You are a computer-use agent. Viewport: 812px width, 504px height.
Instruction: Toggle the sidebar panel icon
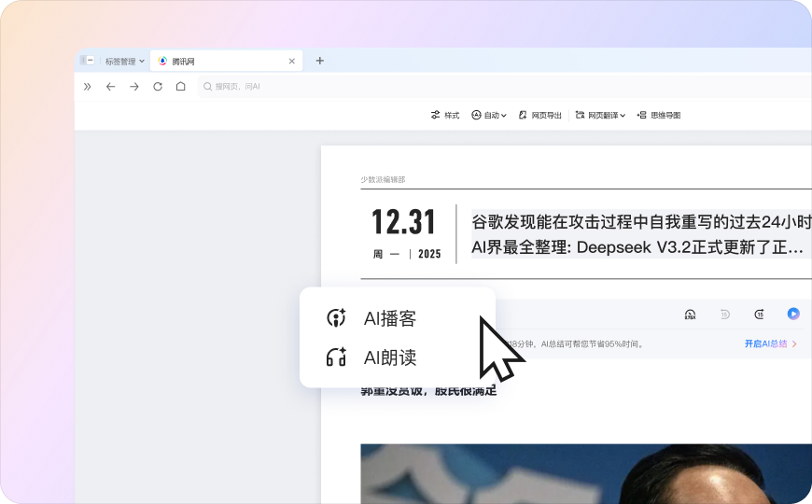coord(87,61)
